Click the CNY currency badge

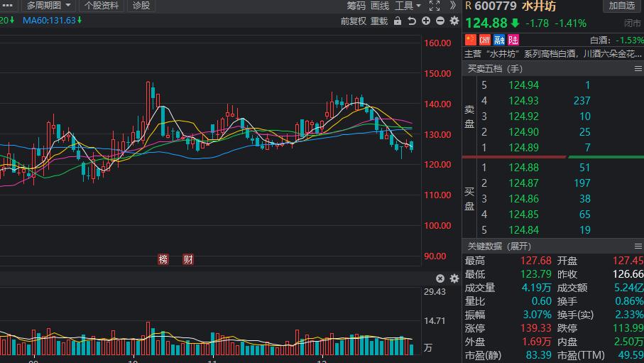point(485,40)
